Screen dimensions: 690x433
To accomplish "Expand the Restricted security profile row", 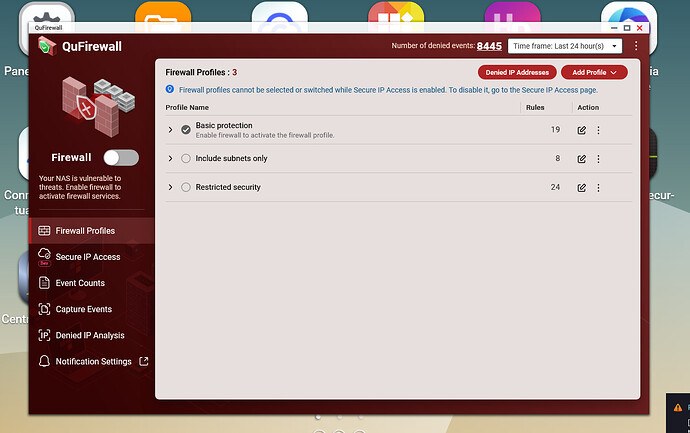I will [x=170, y=187].
